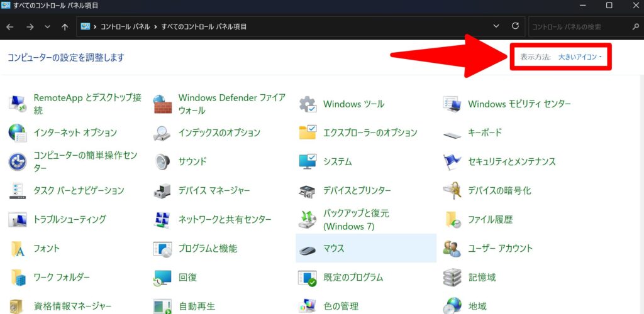Open the フォント link text

[x=47, y=249]
